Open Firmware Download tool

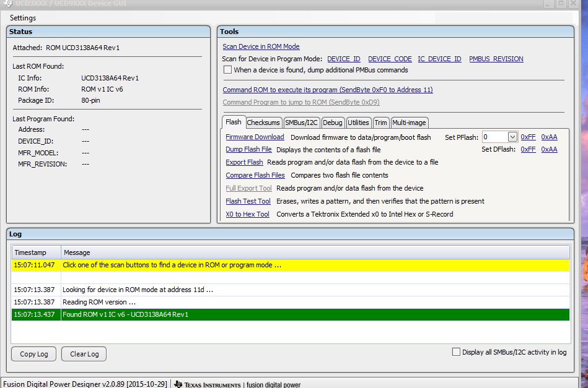pyautogui.click(x=255, y=137)
